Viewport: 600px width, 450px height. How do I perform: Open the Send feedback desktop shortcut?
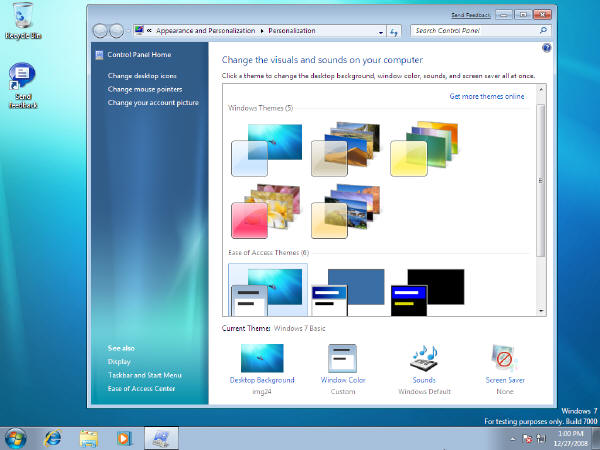(23, 85)
